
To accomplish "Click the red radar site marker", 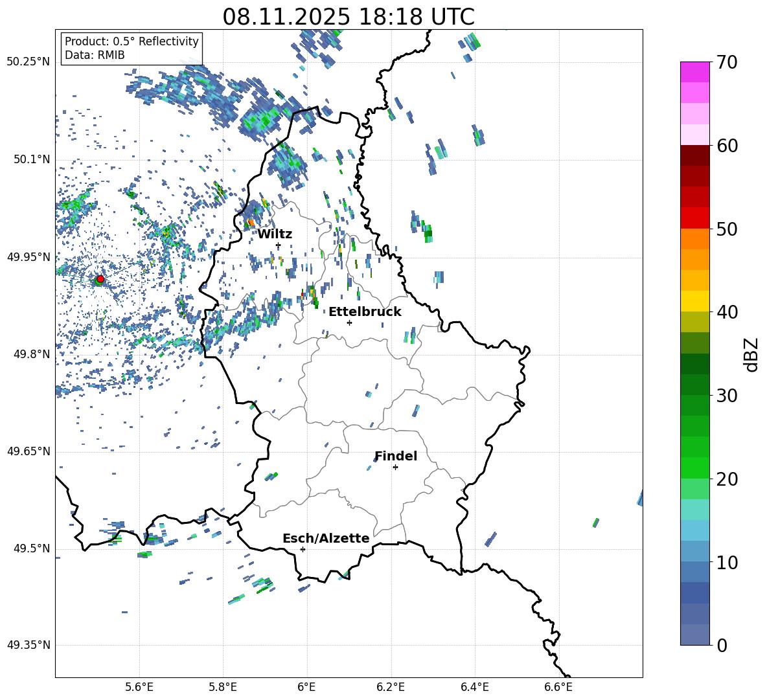I will tap(100, 279).
